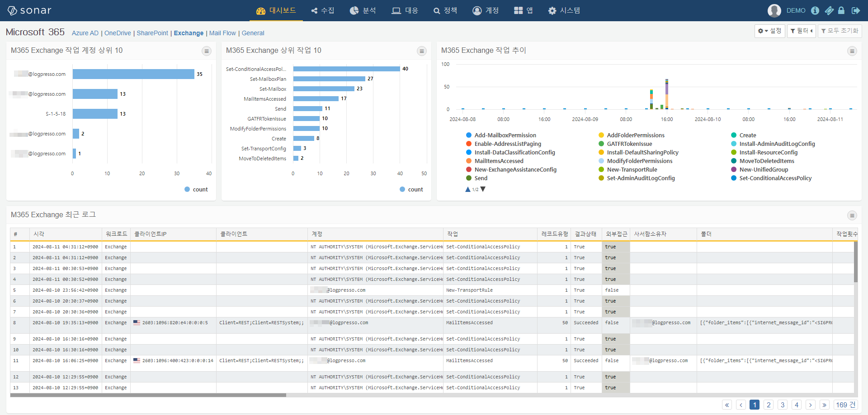The height and width of the screenshot is (415, 868).
Task: Select the Exchange dashboard link
Action: [x=189, y=33]
